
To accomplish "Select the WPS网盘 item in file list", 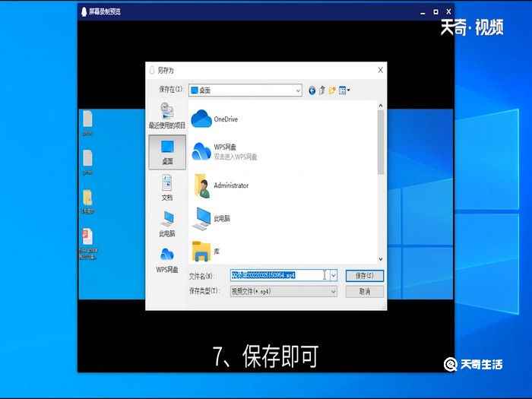I will coord(224,151).
